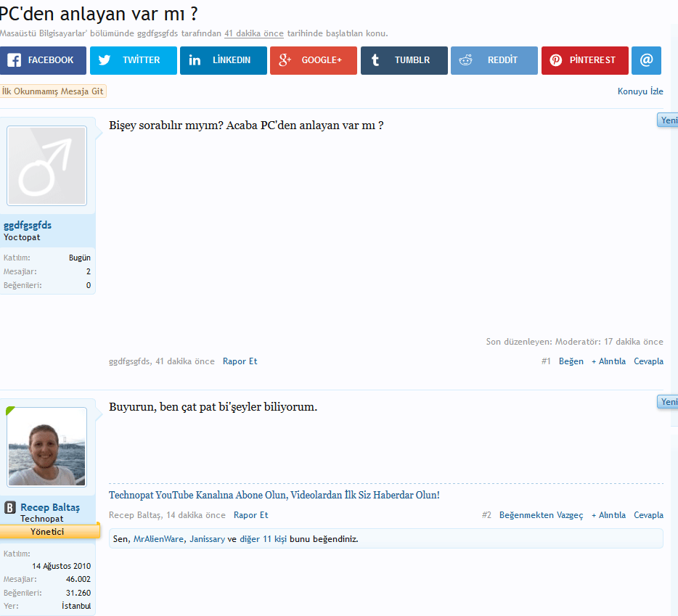This screenshot has width=678, height=616.
Task: Click the thread title PC'den anlayan var mı ?
Action: pyautogui.click(x=99, y=14)
